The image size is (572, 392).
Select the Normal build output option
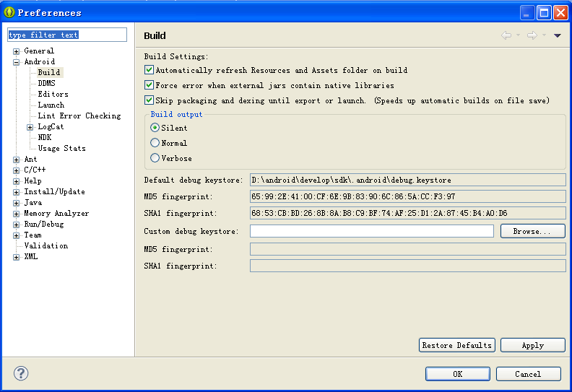click(155, 143)
